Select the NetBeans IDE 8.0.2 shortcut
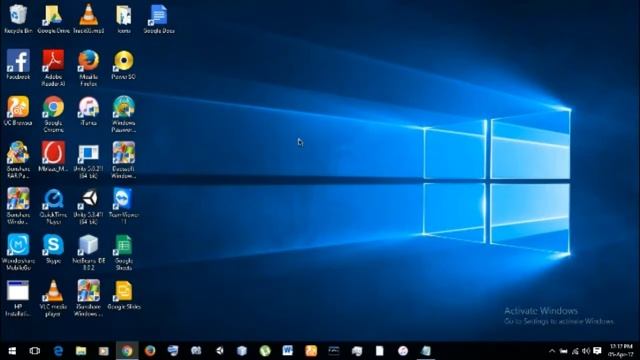This screenshot has width=640, height=360. click(89, 252)
